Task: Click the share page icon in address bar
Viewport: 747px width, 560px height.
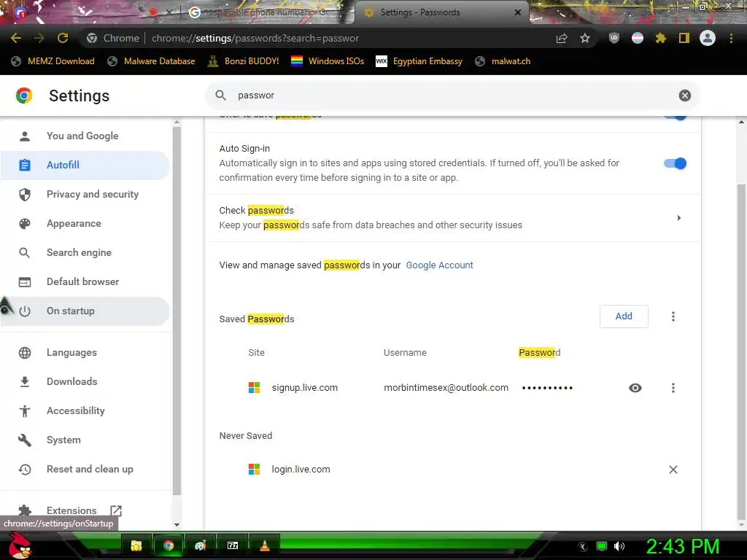Action: (562, 38)
